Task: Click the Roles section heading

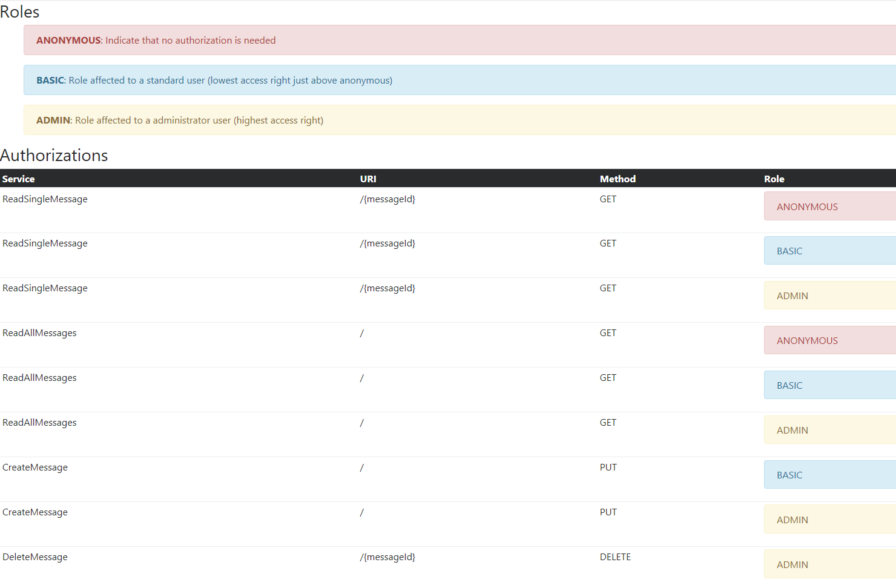Action: click(20, 12)
